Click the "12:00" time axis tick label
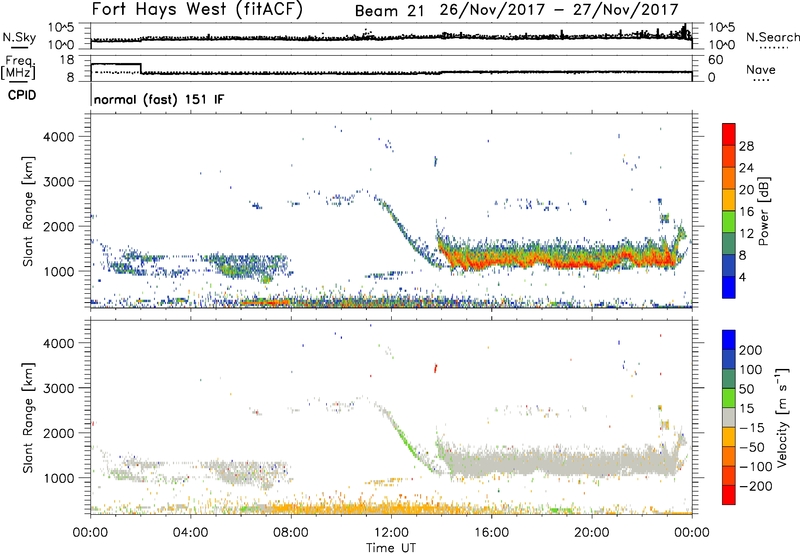 (391, 533)
